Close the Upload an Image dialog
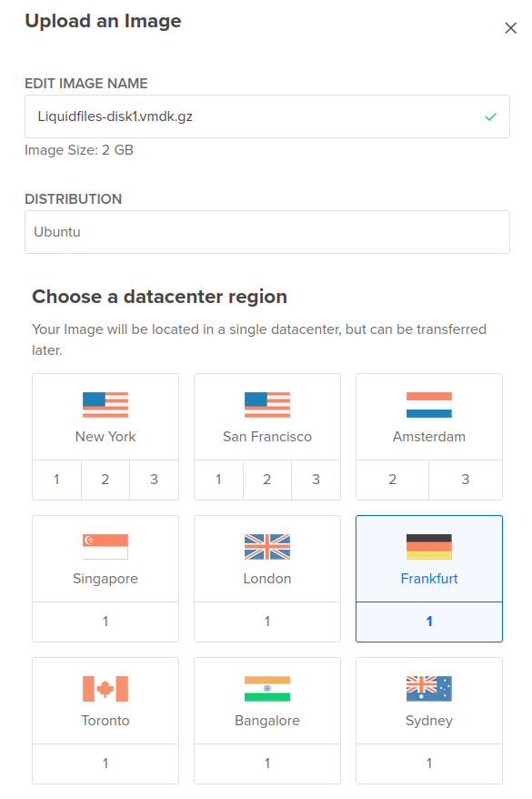 [511, 28]
